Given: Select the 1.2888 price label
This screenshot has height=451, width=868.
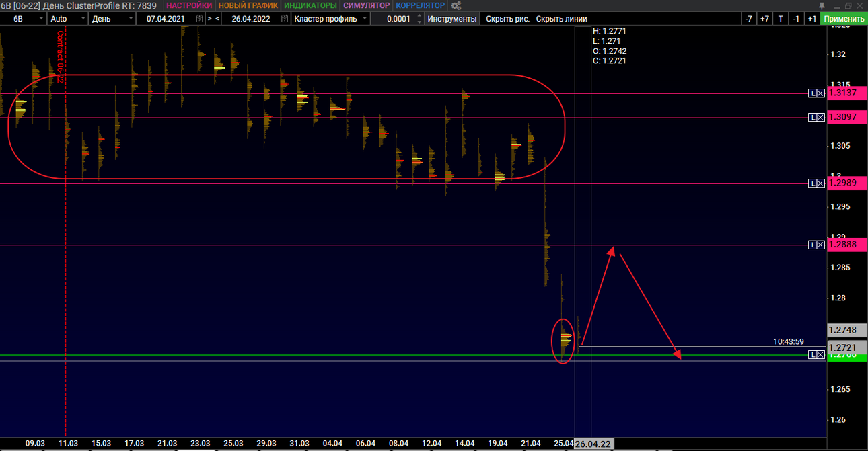Looking at the screenshot, I should 847,245.
